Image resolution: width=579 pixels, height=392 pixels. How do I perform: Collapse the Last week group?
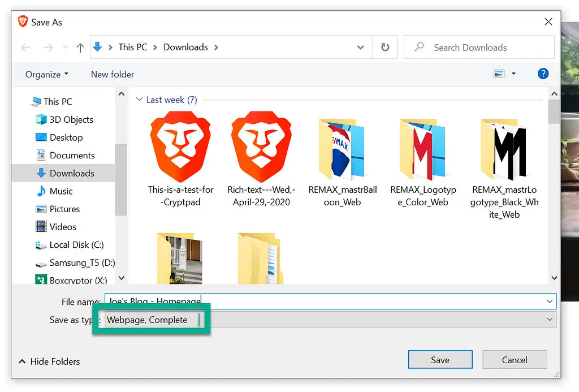tap(139, 100)
